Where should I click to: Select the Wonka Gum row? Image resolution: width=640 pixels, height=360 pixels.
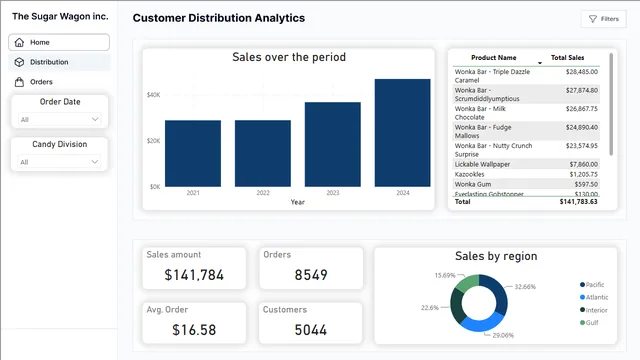[x=526, y=184]
